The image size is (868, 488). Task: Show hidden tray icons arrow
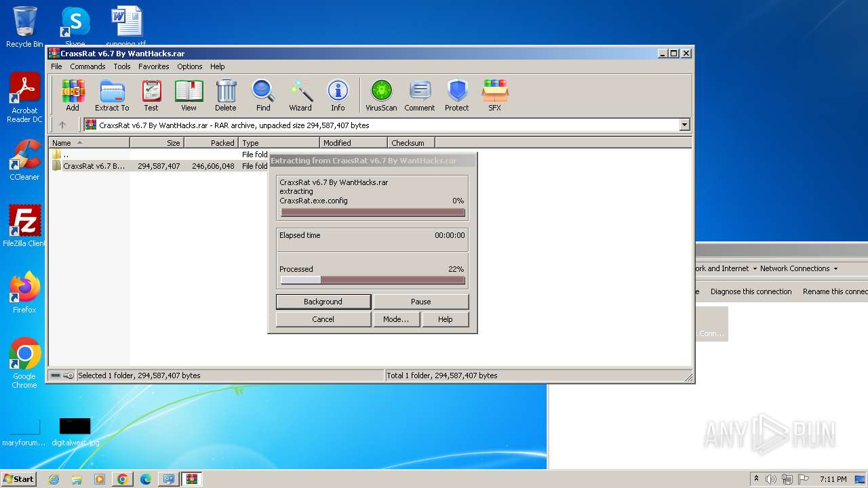point(756,479)
